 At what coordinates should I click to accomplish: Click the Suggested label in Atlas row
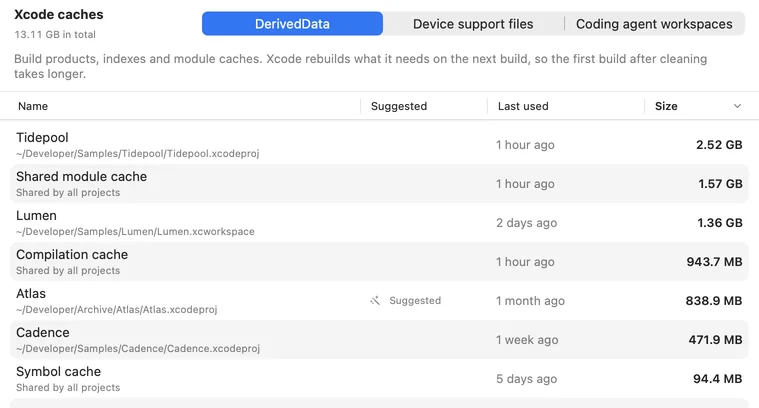[x=415, y=301]
